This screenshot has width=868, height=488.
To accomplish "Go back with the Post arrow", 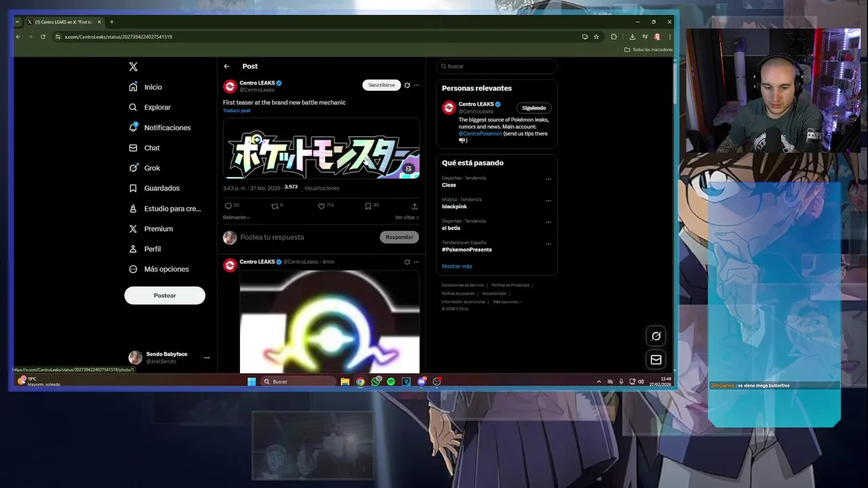I will click(x=226, y=66).
